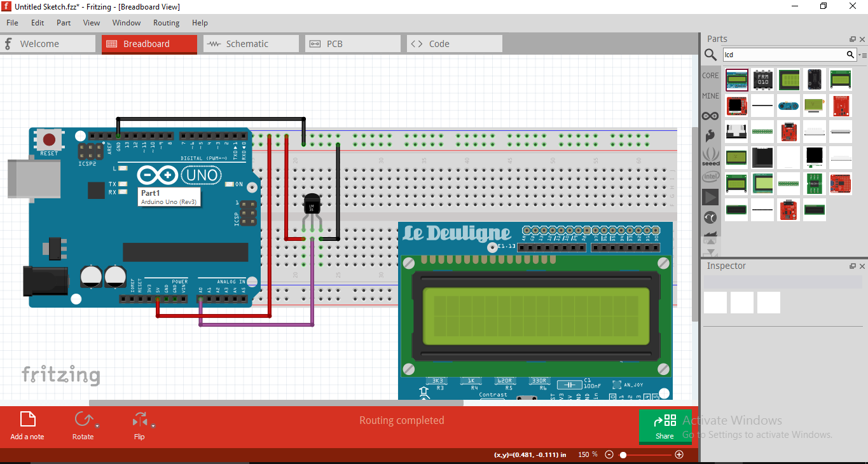The image size is (868, 464).
Task: Open the Window menu
Action: (x=127, y=23)
